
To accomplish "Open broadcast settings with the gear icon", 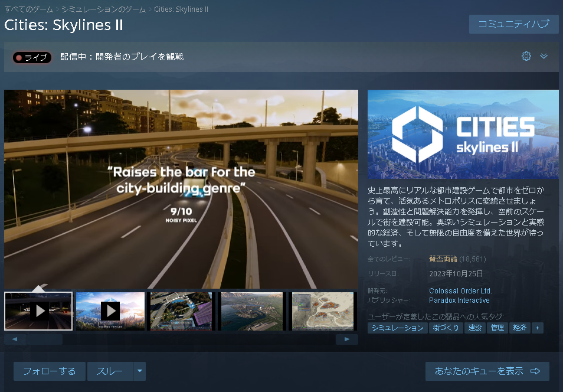I will [x=526, y=56].
